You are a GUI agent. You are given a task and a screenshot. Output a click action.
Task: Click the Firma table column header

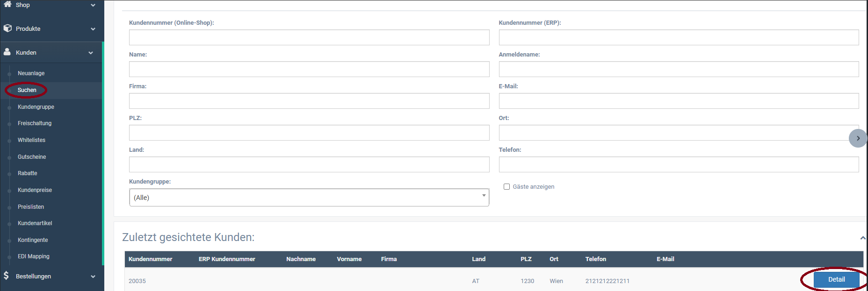(x=389, y=259)
